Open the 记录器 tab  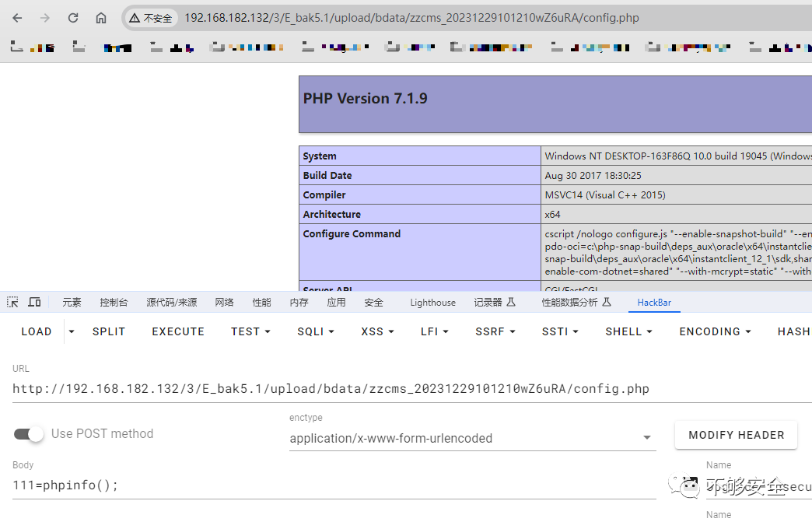pyautogui.click(x=495, y=303)
